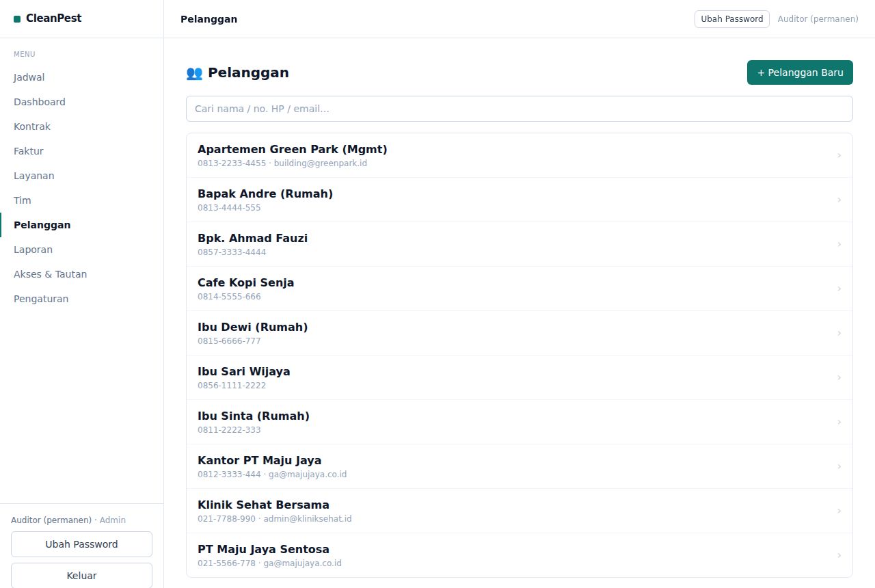This screenshot has height=588, width=875.
Task: Open Kantor PT Maju Jaya chevron
Action: [839, 466]
